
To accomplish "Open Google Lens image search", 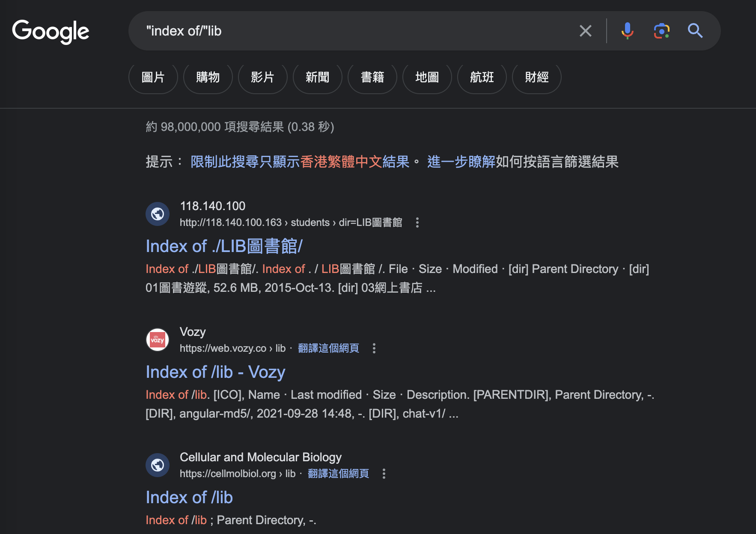I will [x=661, y=30].
